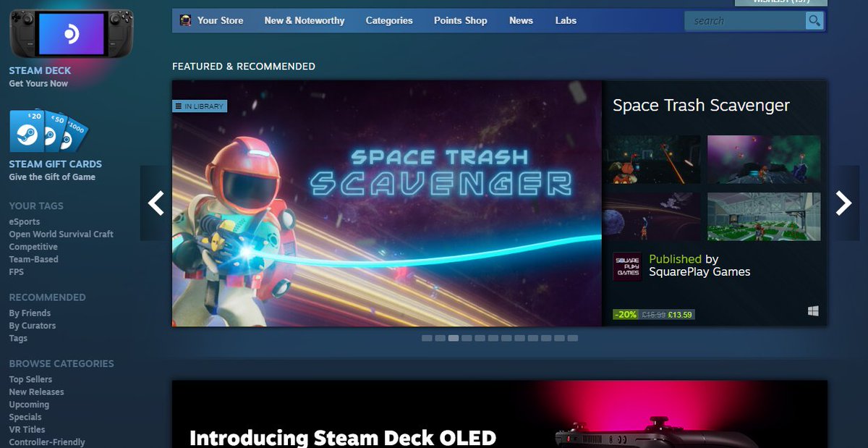Open the Your Store menu
868x448 pixels.
click(220, 20)
